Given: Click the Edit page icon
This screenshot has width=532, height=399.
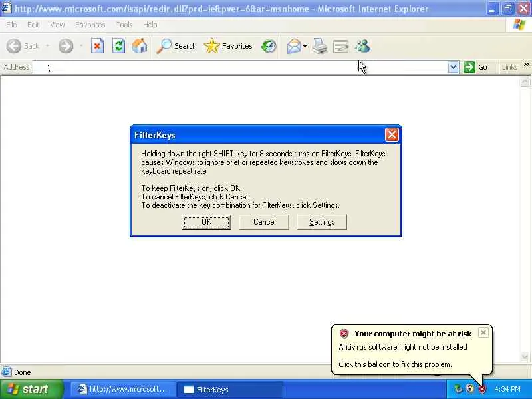Looking at the screenshot, I should 341,47.
